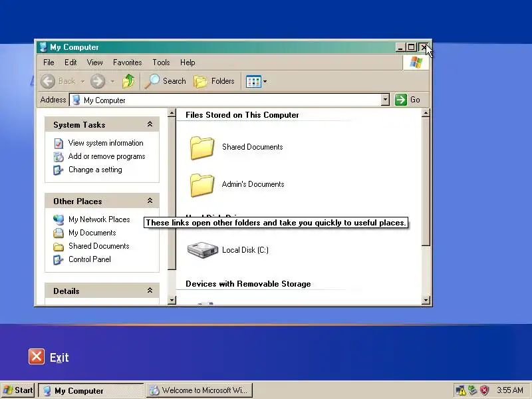This screenshot has height=399, width=532.
Task: Click My Documents icon in Other Places
Action: tap(59, 233)
